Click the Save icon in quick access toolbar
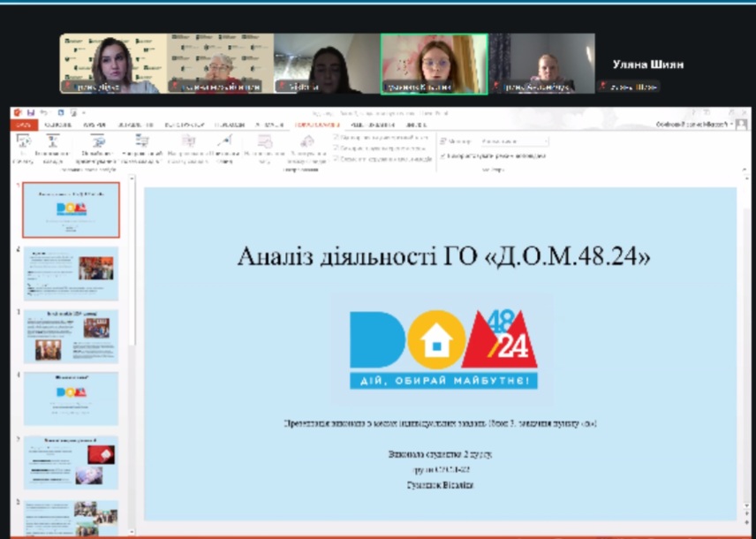756x539 pixels. pos(31,113)
